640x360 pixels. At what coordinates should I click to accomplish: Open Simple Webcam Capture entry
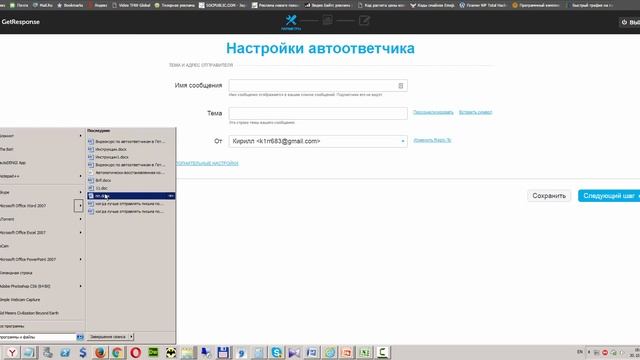[20, 300]
